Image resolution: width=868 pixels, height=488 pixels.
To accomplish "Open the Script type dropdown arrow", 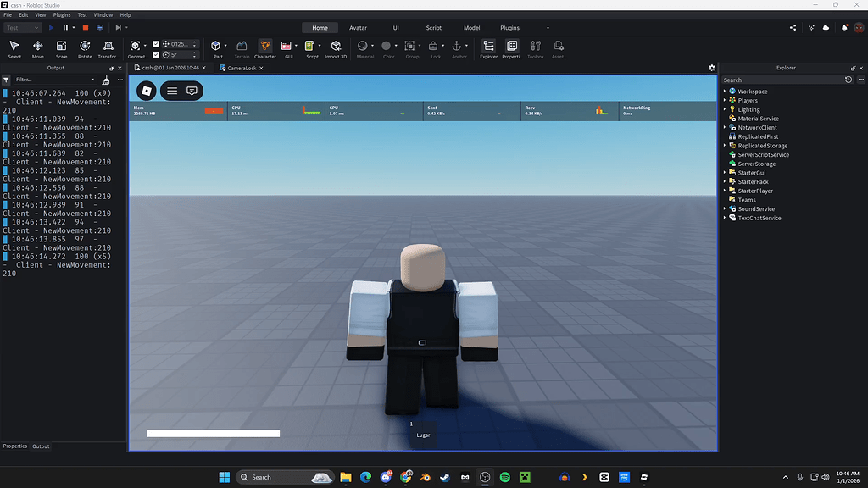I will tap(320, 46).
